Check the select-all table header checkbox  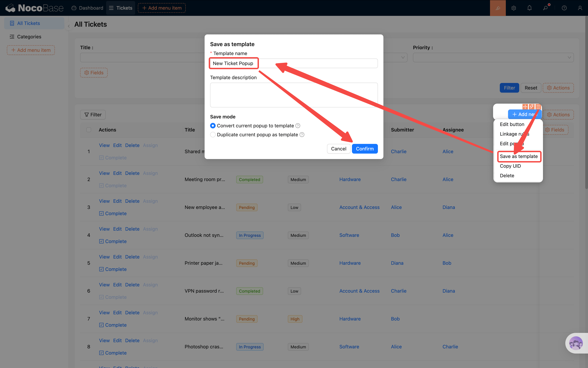point(89,130)
